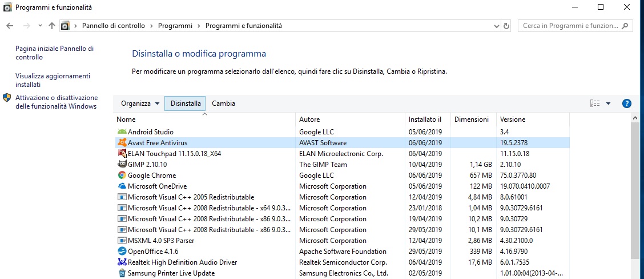
Task: Click the view options icon in toolbar
Action: click(595, 103)
